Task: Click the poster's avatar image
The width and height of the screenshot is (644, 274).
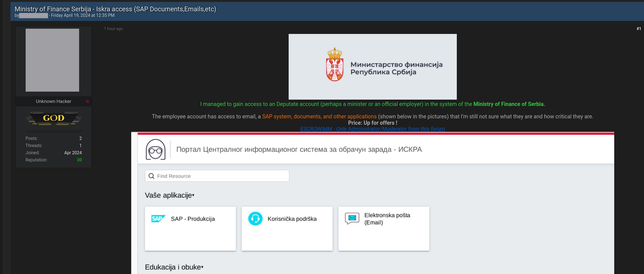Action: click(x=52, y=60)
